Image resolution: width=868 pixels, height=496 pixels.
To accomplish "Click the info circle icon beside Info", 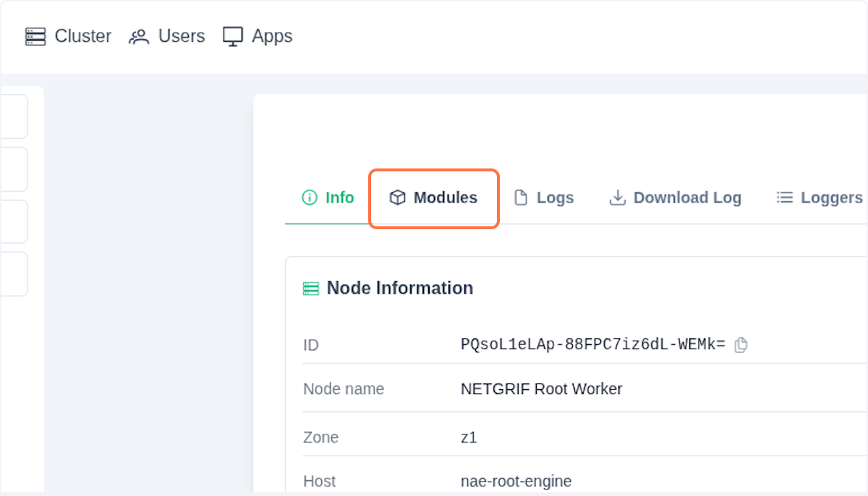I will 310,197.
